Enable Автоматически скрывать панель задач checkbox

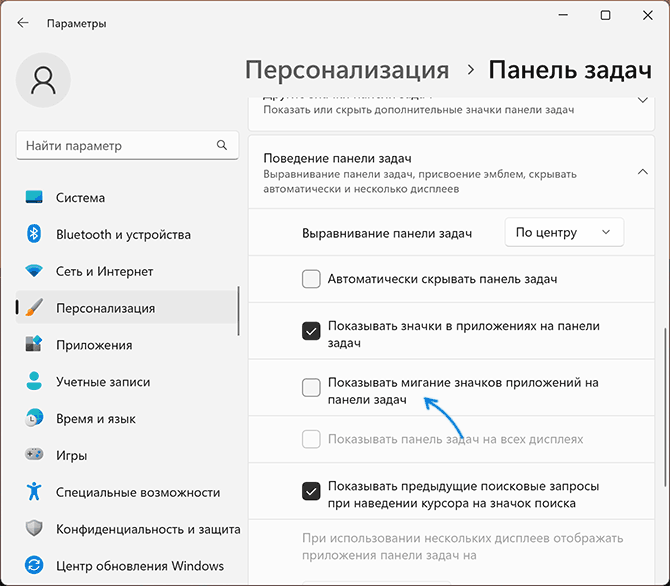pos(311,279)
